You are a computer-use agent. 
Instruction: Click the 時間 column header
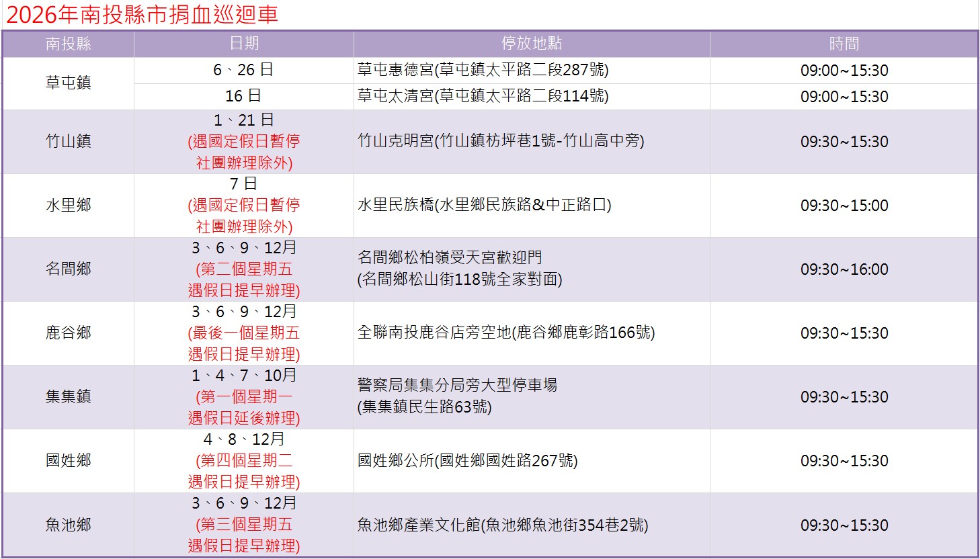[x=844, y=44]
